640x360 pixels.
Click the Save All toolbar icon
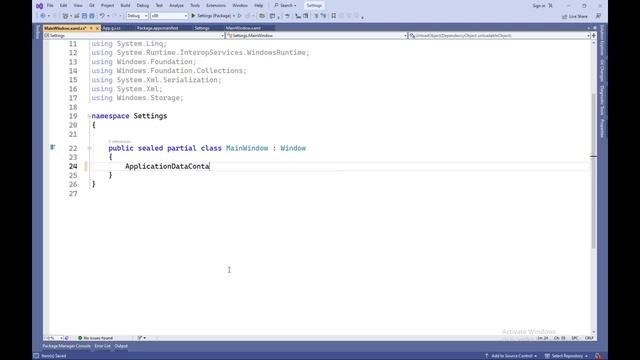[92, 16]
